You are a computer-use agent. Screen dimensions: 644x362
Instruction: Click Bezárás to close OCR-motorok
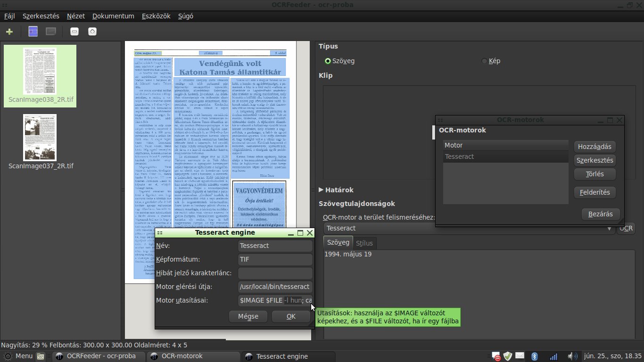pyautogui.click(x=601, y=214)
